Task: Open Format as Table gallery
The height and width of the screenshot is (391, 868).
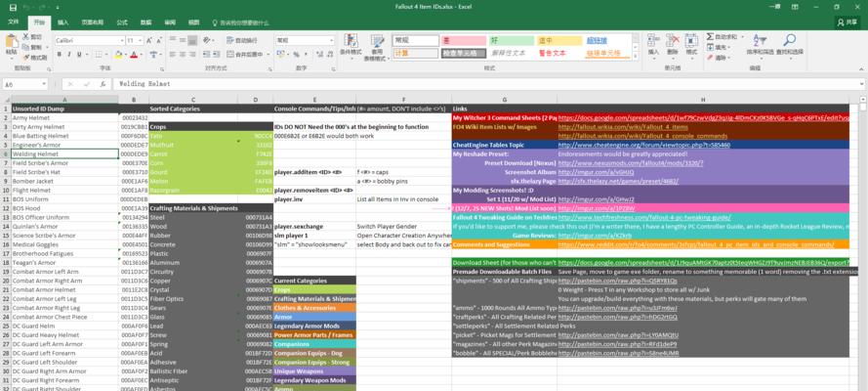Action: tap(377, 47)
